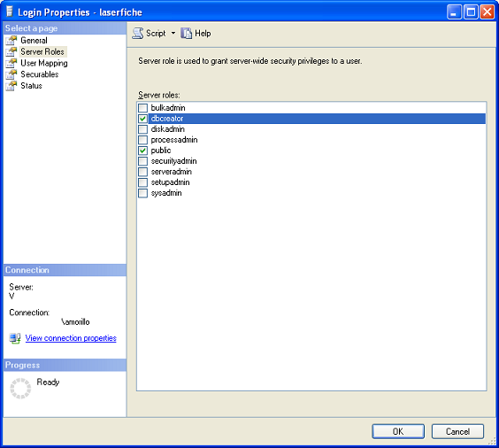Maximize the Login Properties window

[x=471, y=12]
